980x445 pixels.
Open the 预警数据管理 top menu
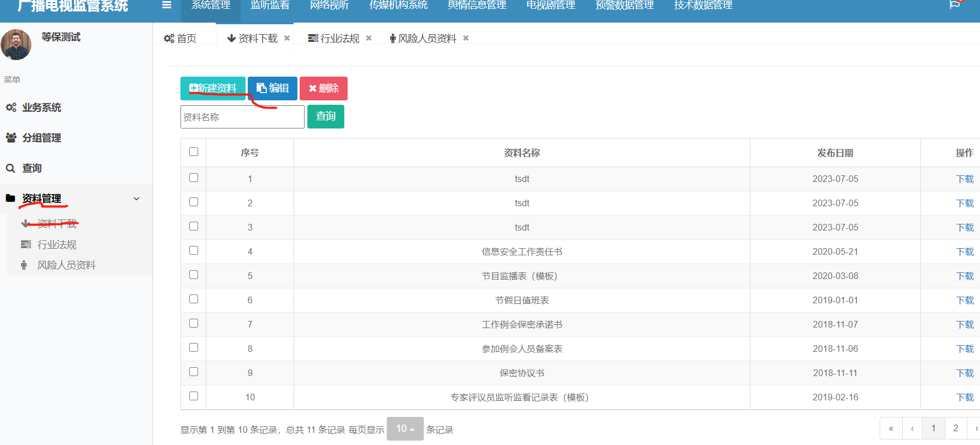[x=625, y=6]
